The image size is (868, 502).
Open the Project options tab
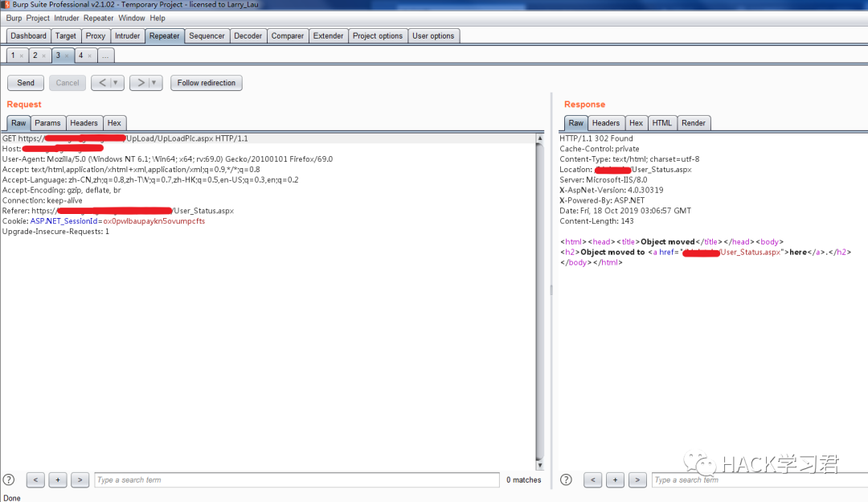(x=378, y=36)
